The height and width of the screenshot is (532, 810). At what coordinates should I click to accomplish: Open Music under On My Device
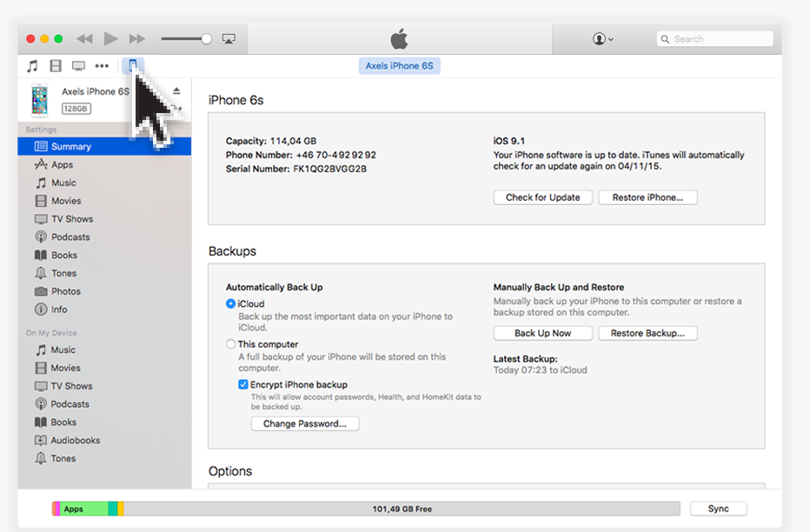tap(104, 349)
